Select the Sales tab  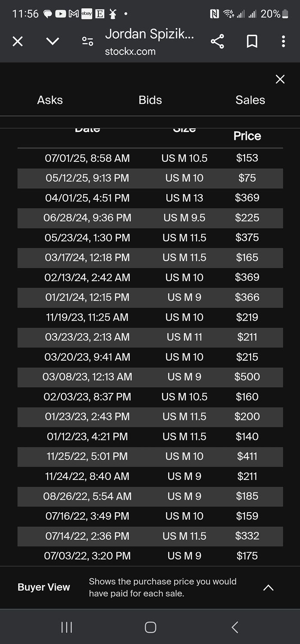[250, 100]
